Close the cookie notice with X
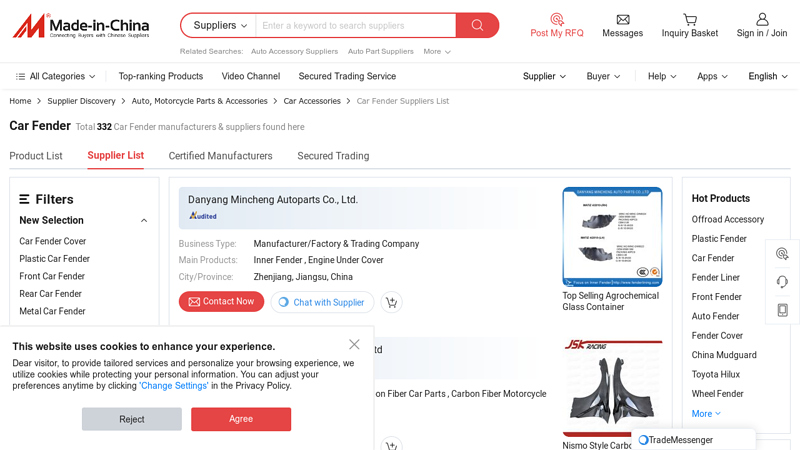The height and width of the screenshot is (450, 800). click(354, 344)
